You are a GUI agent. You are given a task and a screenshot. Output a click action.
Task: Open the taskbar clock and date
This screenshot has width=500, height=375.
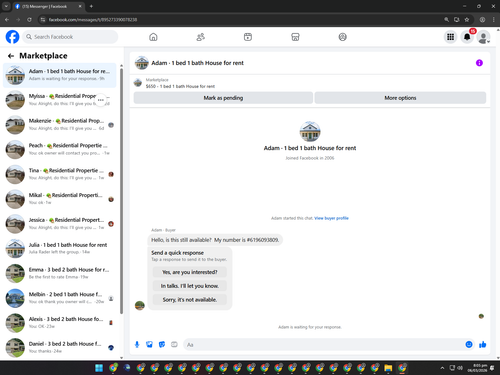click(x=477, y=368)
